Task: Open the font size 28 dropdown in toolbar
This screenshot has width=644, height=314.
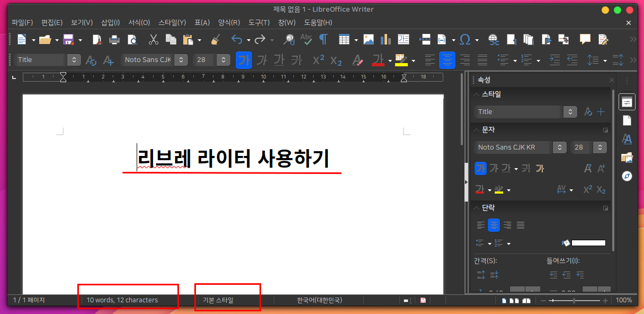Action: click(224, 60)
